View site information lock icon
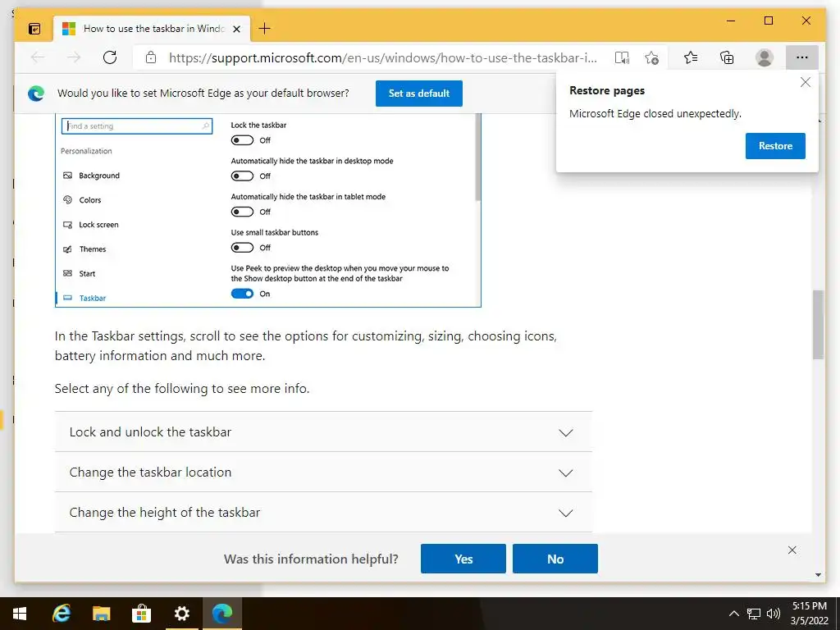The width and height of the screenshot is (840, 630). tap(151, 57)
